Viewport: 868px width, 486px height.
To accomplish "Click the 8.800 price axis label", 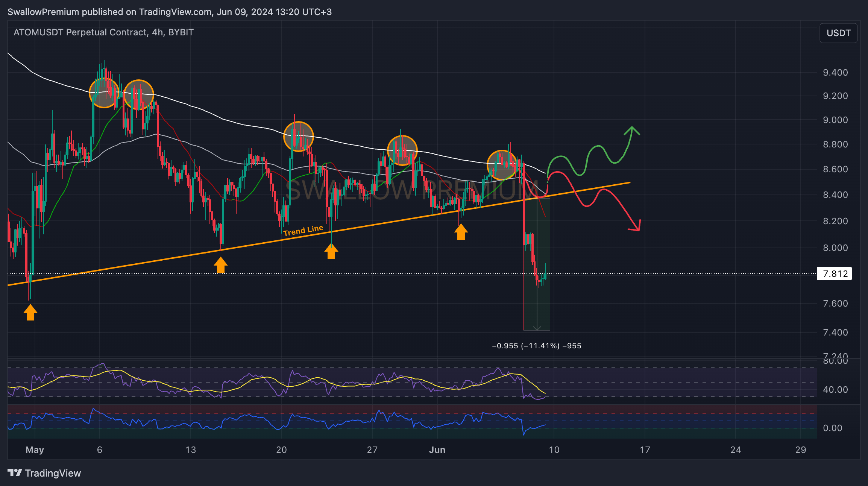I will (x=835, y=144).
